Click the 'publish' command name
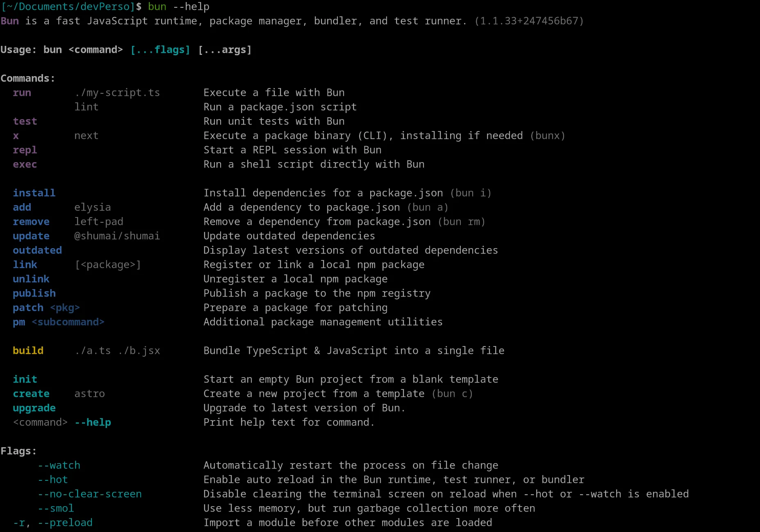Image resolution: width=760 pixels, height=532 pixels. (34, 294)
